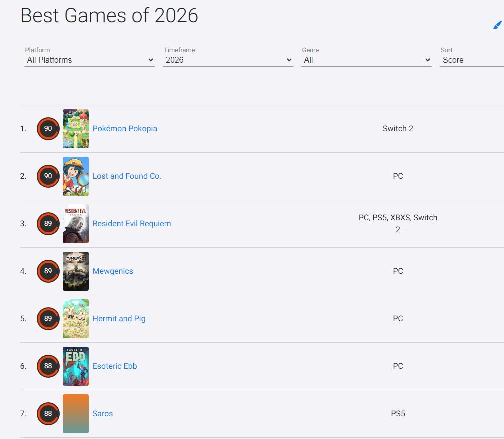Open the Genre dropdown set to All

(x=366, y=60)
